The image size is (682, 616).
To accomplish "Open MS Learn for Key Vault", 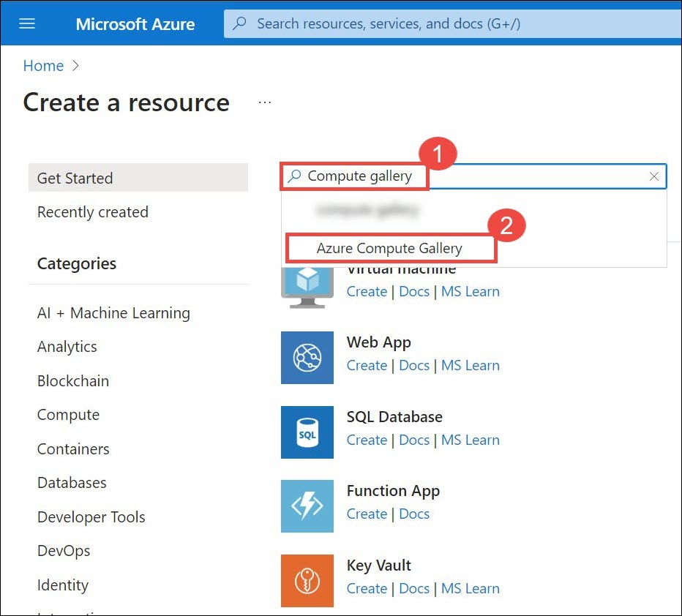I will (x=471, y=588).
